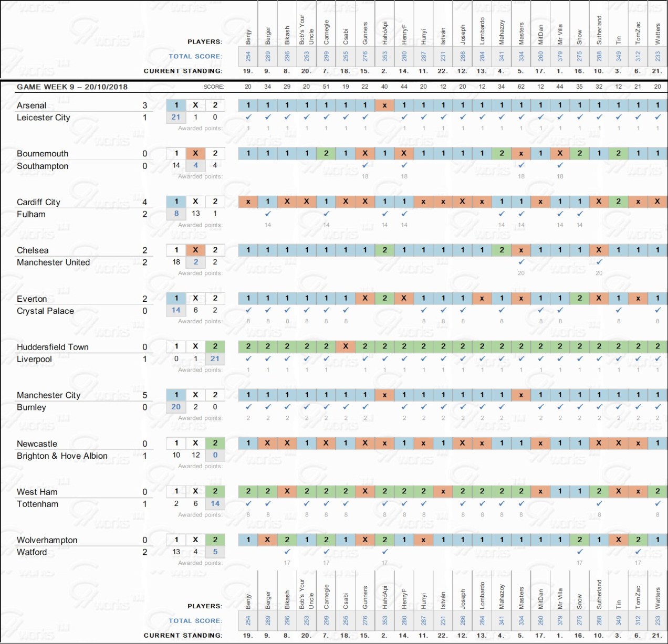The height and width of the screenshot is (644, 668).
Task: Click Berger's checkmark in the Cardiff City row
Action: click(x=268, y=214)
